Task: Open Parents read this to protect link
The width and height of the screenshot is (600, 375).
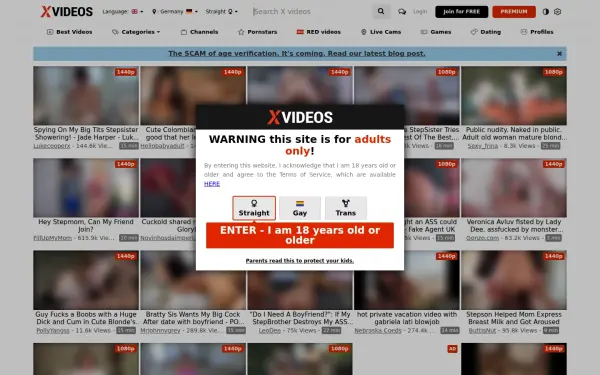Action: (x=300, y=261)
